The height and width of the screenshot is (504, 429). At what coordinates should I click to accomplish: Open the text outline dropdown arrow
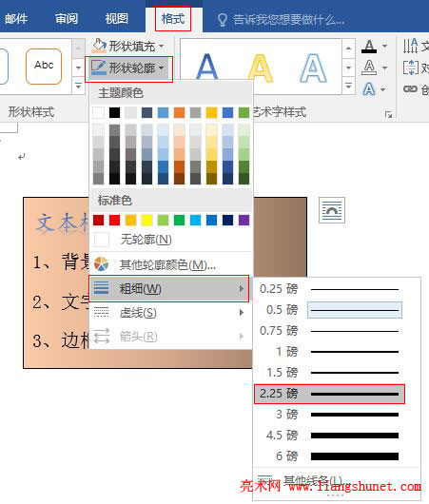(x=384, y=68)
